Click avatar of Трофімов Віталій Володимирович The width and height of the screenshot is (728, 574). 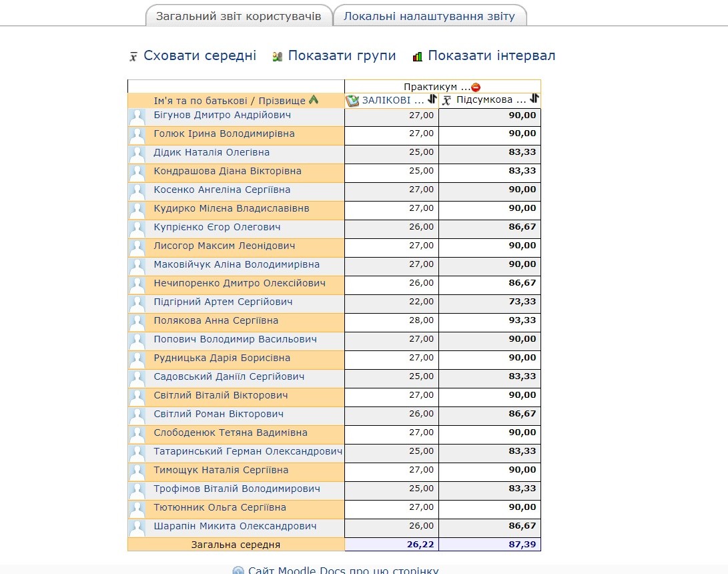137,490
